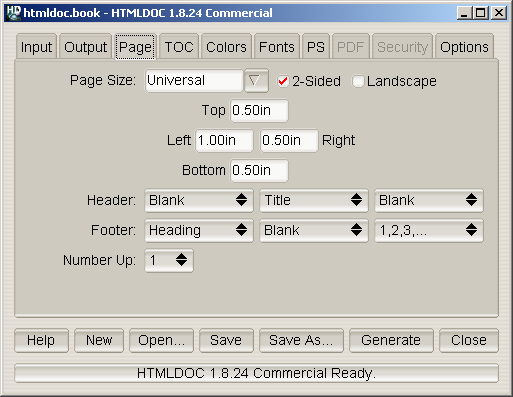Open the Footer dropdown showing Heading

[x=199, y=230]
